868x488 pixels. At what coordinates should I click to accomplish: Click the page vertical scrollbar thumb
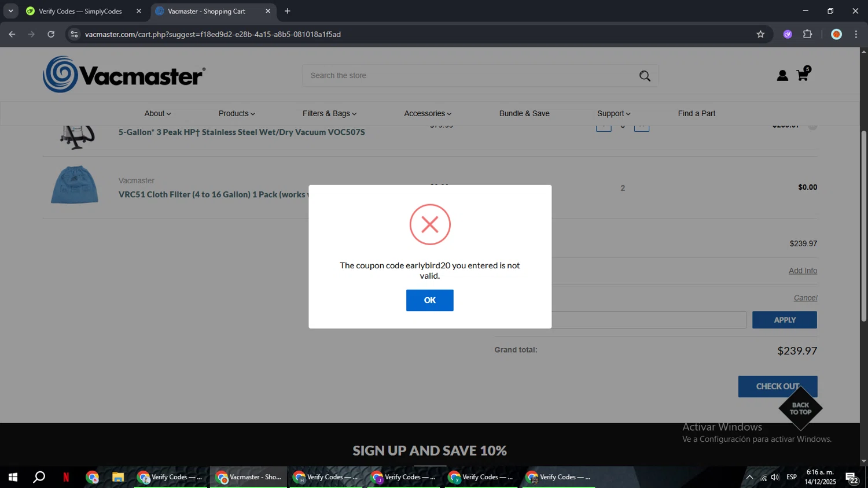[863, 225]
